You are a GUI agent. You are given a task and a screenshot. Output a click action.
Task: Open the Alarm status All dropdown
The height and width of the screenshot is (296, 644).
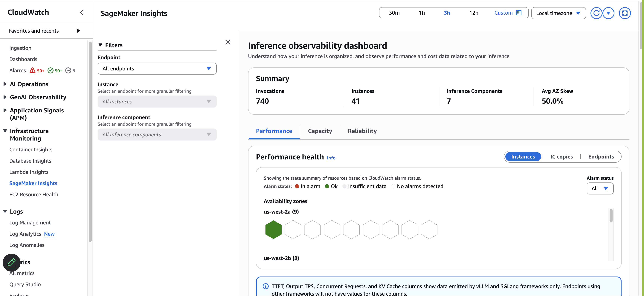(600, 188)
